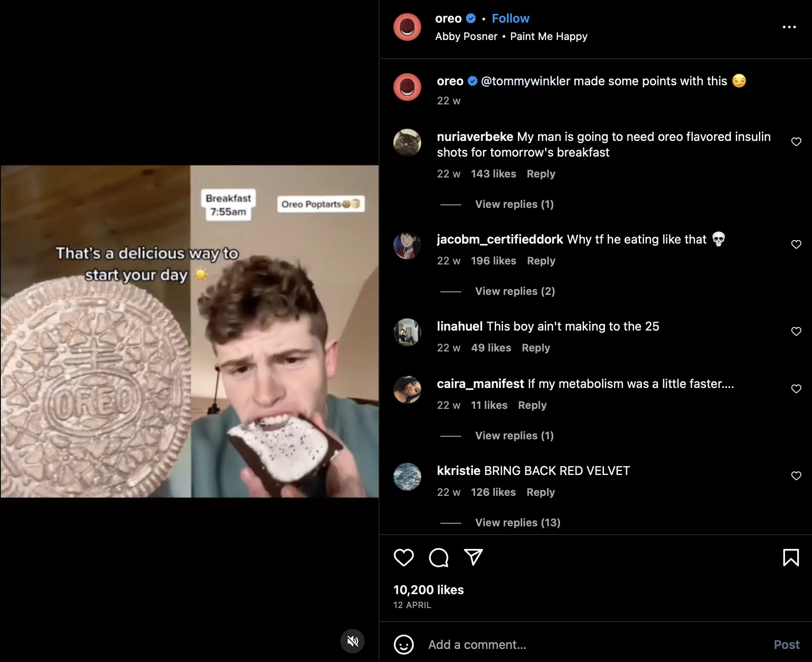Viewport: 812px width, 662px height.
Task: Open comments with the speech bubble icon
Action: point(438,558)
